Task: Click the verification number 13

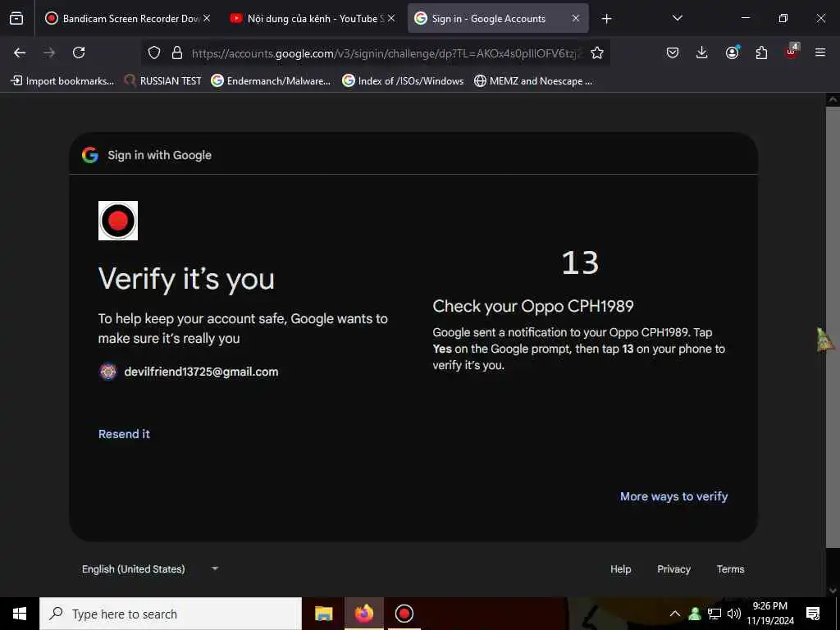Action: [x=580, y=263]
